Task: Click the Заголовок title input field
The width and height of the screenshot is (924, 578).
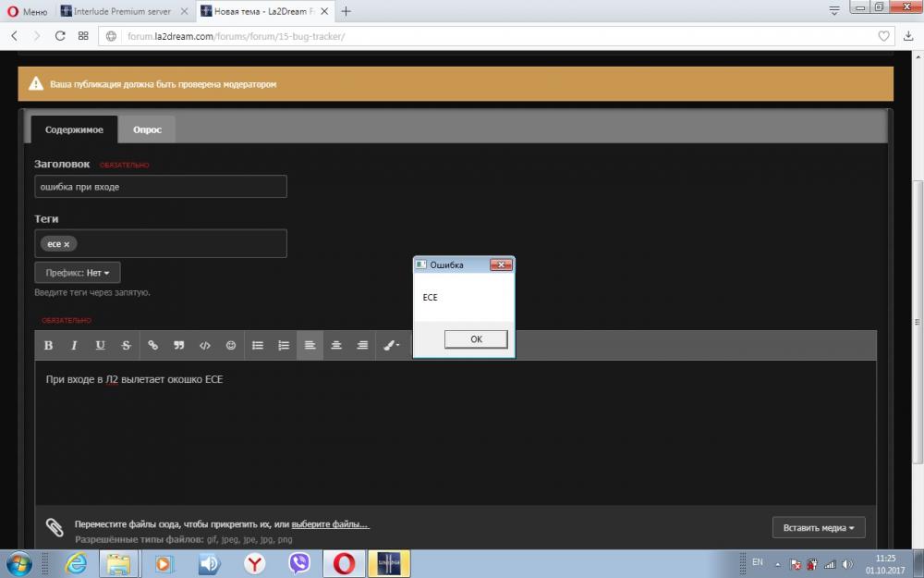Action: pos(161,187)
